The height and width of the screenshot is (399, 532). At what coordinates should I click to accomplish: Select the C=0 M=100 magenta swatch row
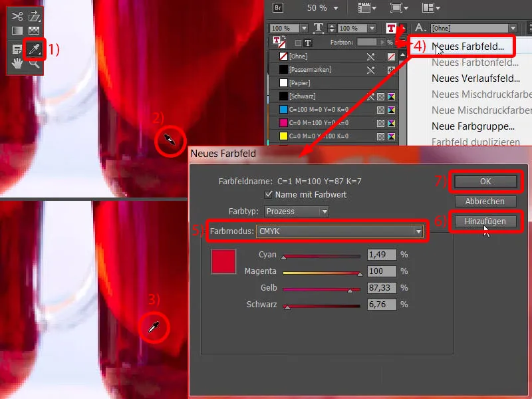click(x=334, y=123)
